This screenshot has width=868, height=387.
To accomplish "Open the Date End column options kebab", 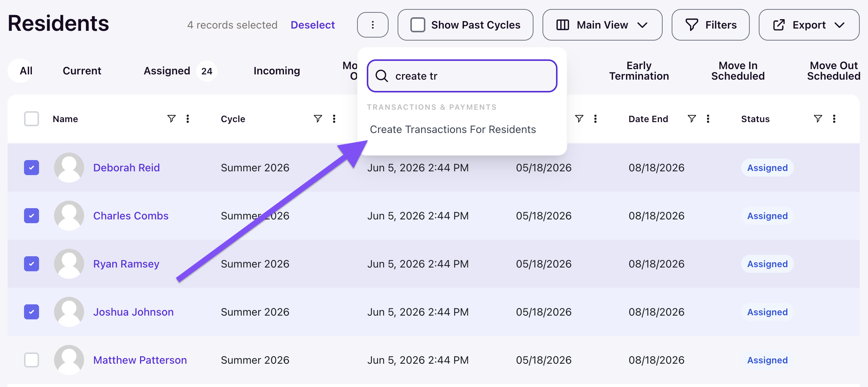I will (x=708, y=119).
